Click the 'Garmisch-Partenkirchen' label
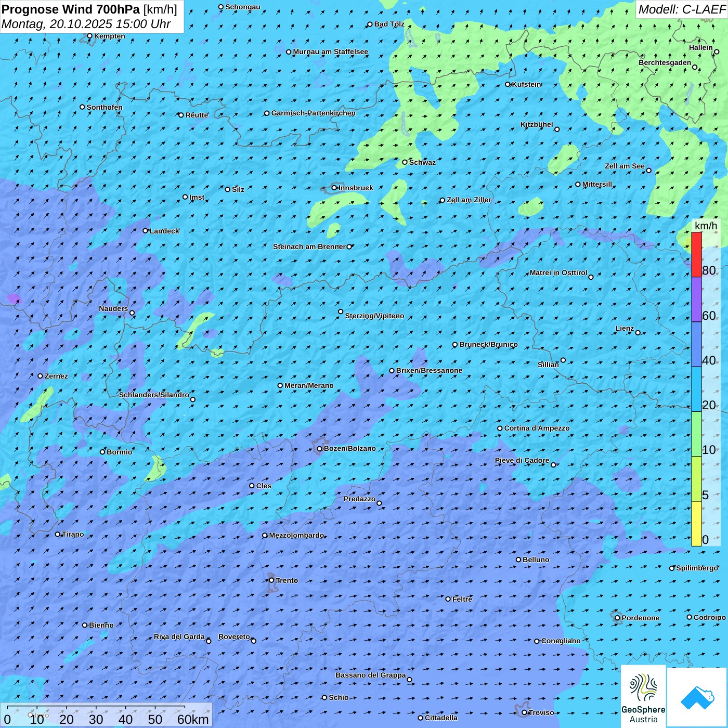Image resolution: width=728 pixels, height=728 pixels. tap(314, 113)
